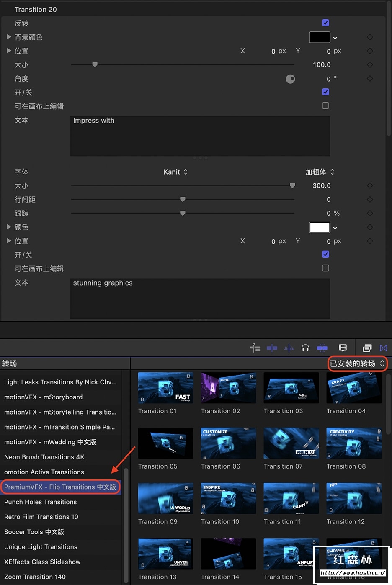This screenshot has height=585, width=392.
Task: Click the 角度 value 0 field
Action: click(329, 79)
